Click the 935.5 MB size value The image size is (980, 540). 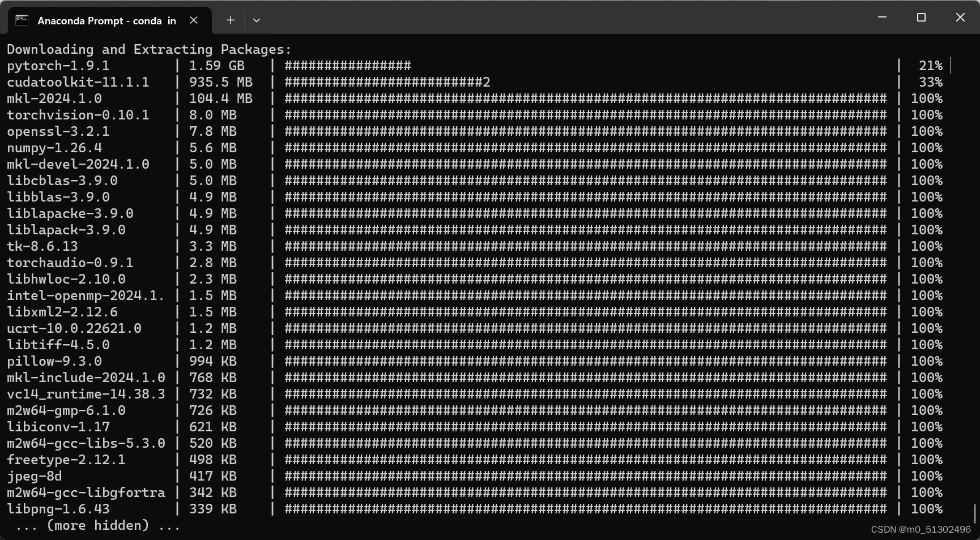coord(221,82)
